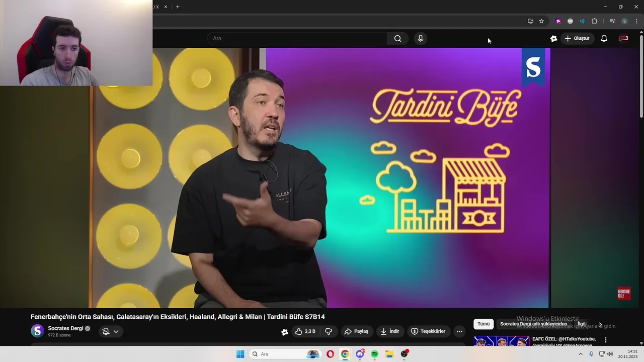Click the taskbar search box
The width and height of the screenshot is (644, 362).
pos(285,354)
